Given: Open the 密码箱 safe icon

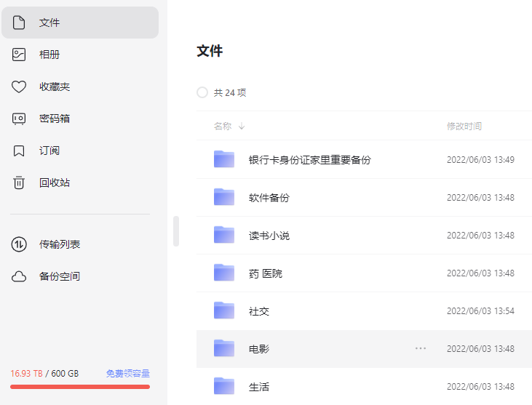Looking at the screenshot, I should pyautogui.click(x=19, y=119).
